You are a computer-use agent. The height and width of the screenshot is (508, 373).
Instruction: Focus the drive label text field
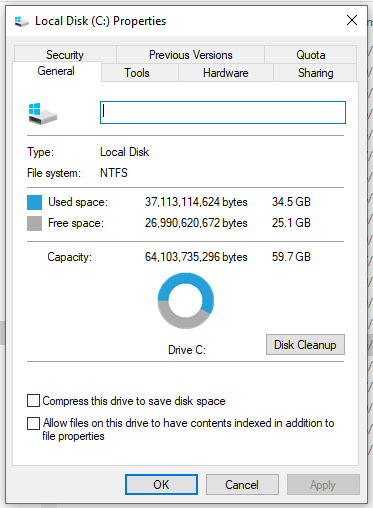[x=223, y=113]
